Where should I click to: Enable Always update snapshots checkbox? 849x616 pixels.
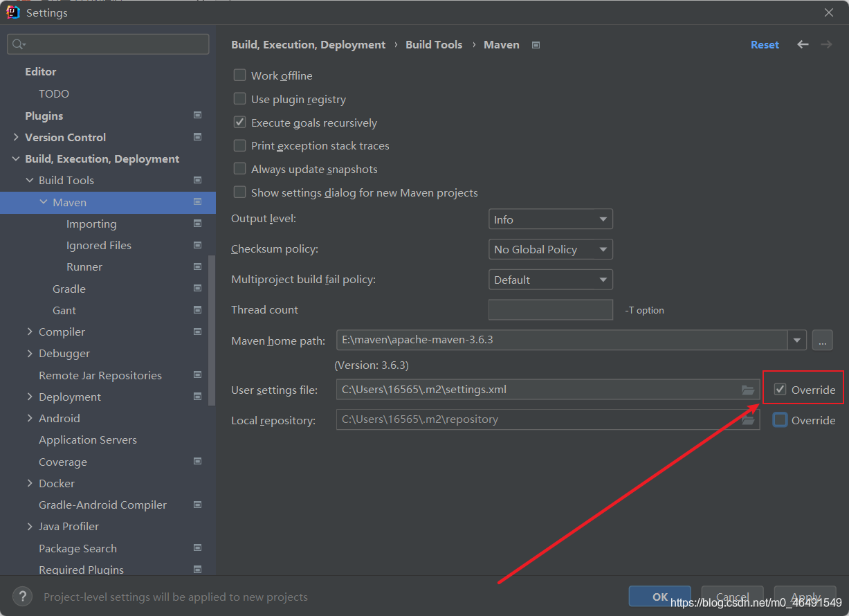[239, 169]
